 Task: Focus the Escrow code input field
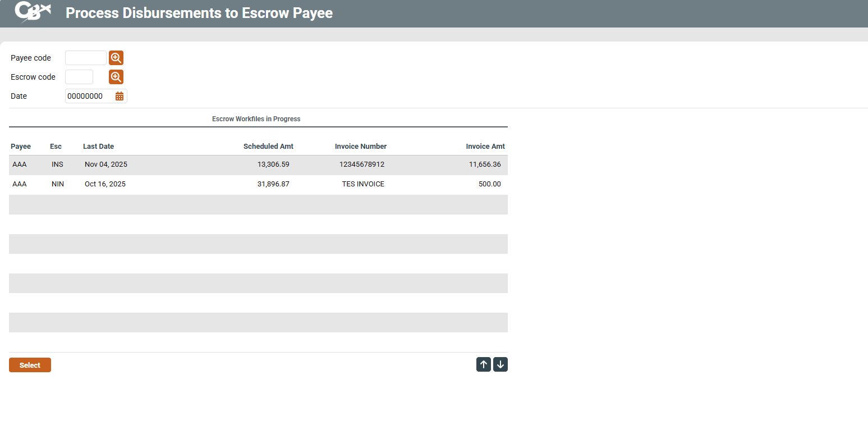79,77
